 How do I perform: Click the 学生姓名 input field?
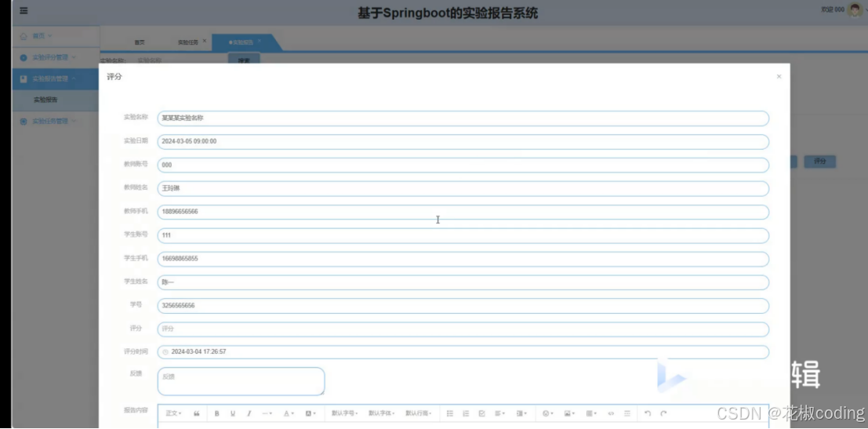click(x=463, y=282)
